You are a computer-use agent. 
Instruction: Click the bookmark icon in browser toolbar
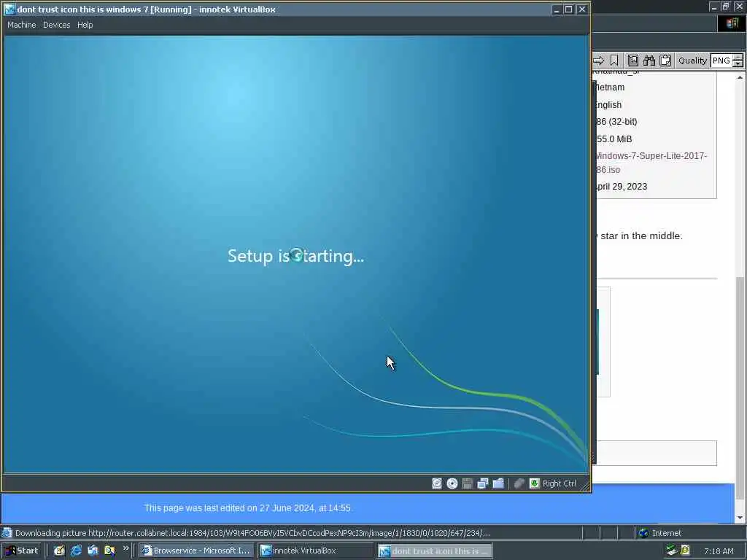pyautogui.click(x=614, y=61)
